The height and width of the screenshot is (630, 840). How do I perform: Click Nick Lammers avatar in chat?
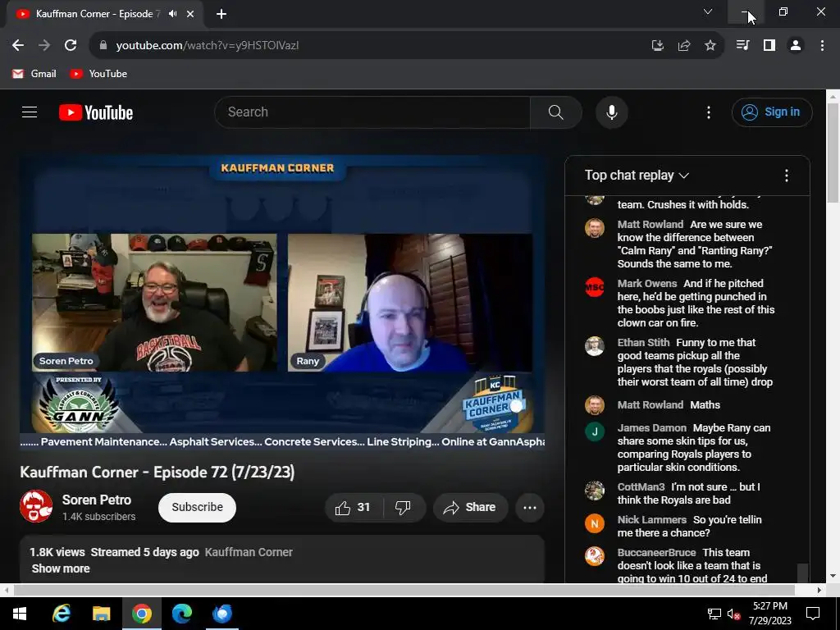click(595, 523)
